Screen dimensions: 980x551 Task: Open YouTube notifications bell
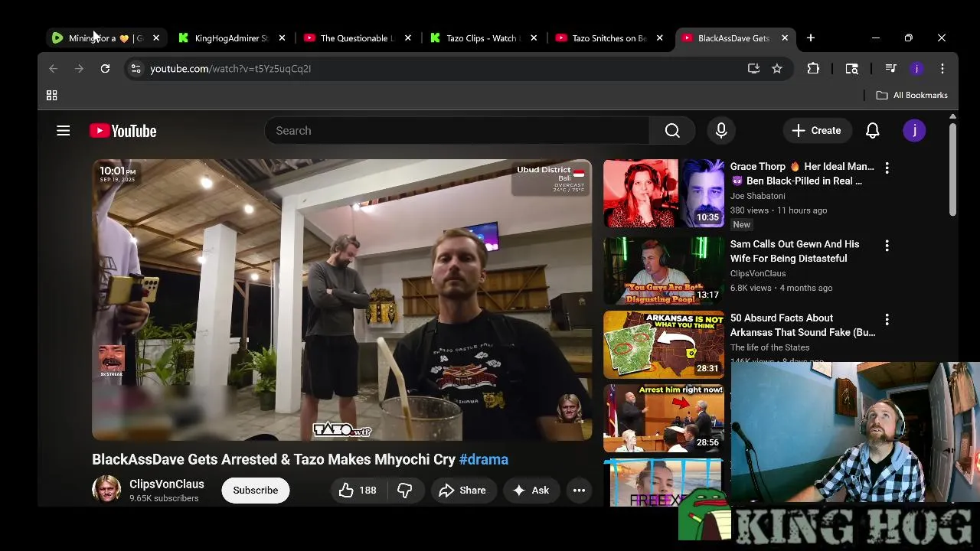pyautogui.click(x=873, y=131)
